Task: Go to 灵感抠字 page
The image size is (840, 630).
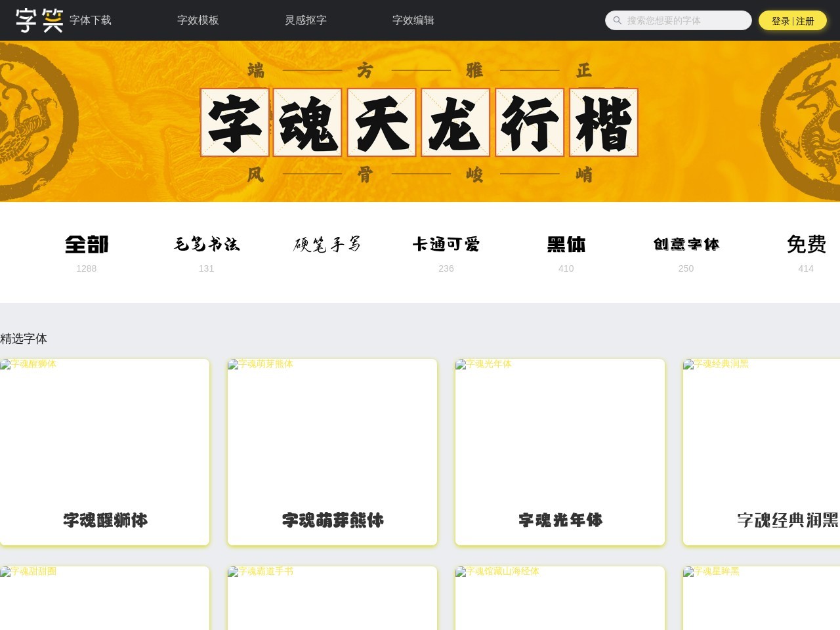Action: click(306, 20)
